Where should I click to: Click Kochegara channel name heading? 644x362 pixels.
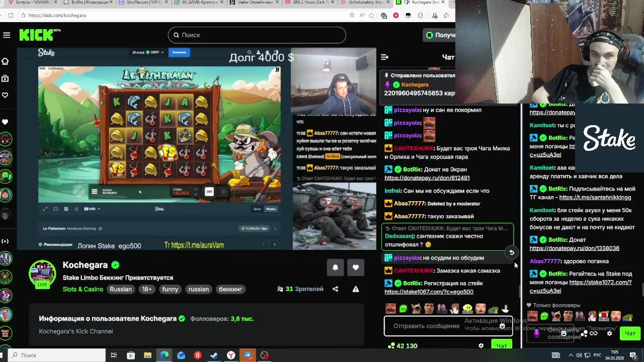pyautogui.click(x=85, y=265)
